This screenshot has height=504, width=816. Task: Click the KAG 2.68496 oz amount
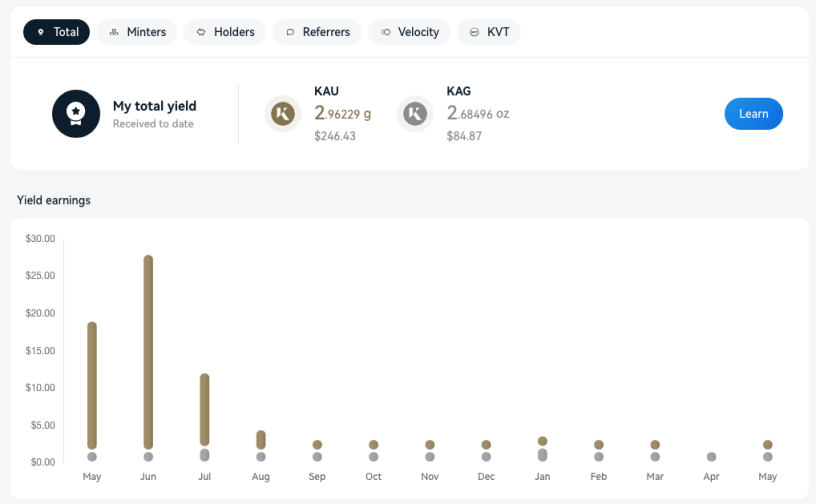[478, 113]
